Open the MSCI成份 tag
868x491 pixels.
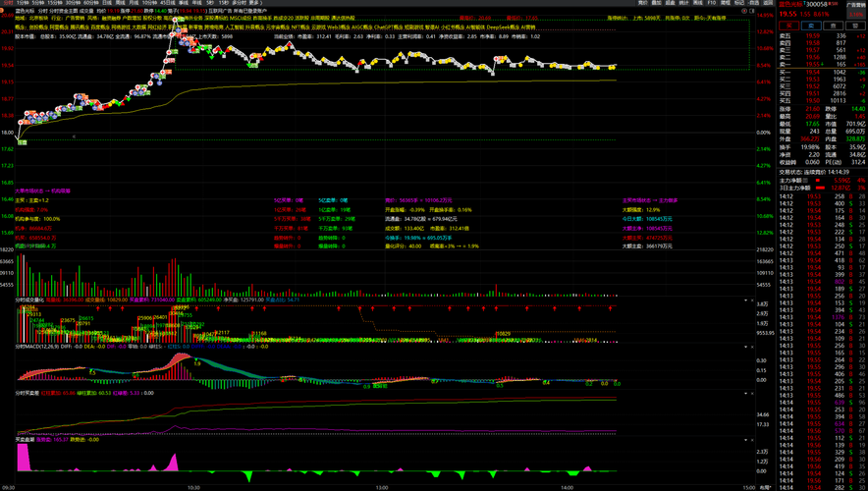point(241,19)
